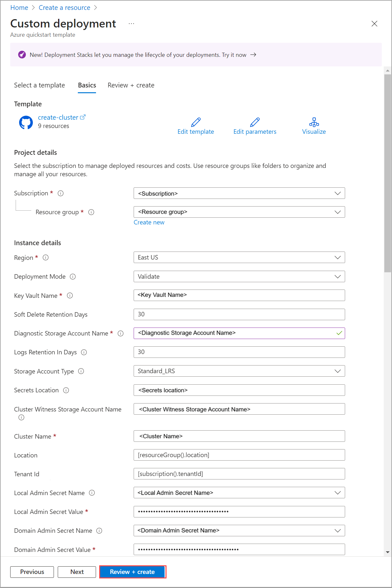
Task: Click the vertical scrollbar thumb
Action: [388, 172]
